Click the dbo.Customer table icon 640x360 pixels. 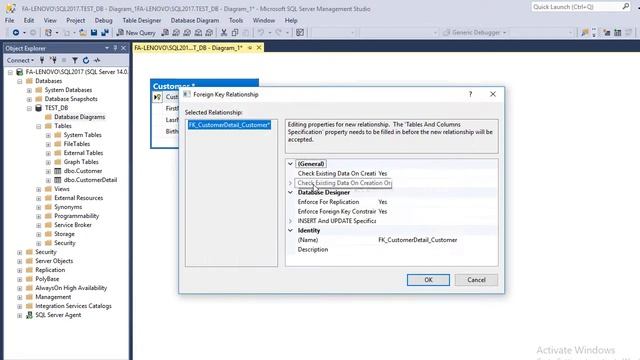coord(58,171)
